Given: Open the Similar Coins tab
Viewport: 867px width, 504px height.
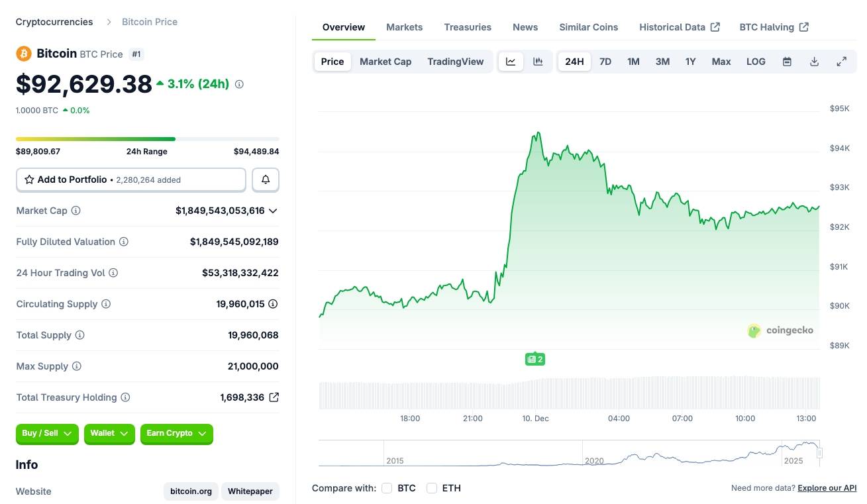Looking at the screenshot, I should click(588, 27).
